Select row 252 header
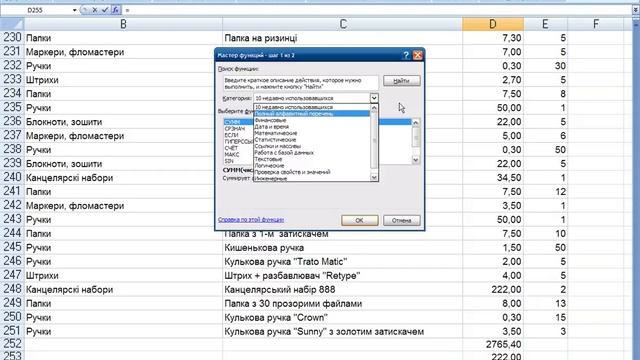Viewport: 640px width, 360px height. coord(12,344)
